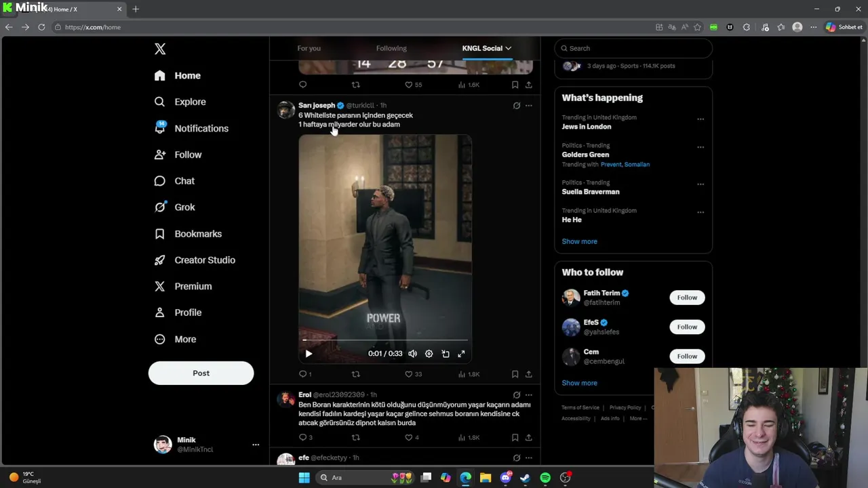Repost the top post above Sarı joseph
The image size is (868, 488).
356,85
